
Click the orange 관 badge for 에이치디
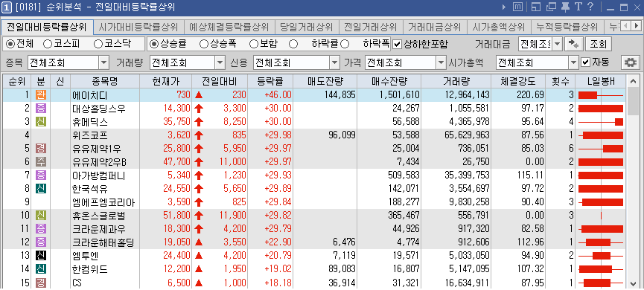coord(41,95)
